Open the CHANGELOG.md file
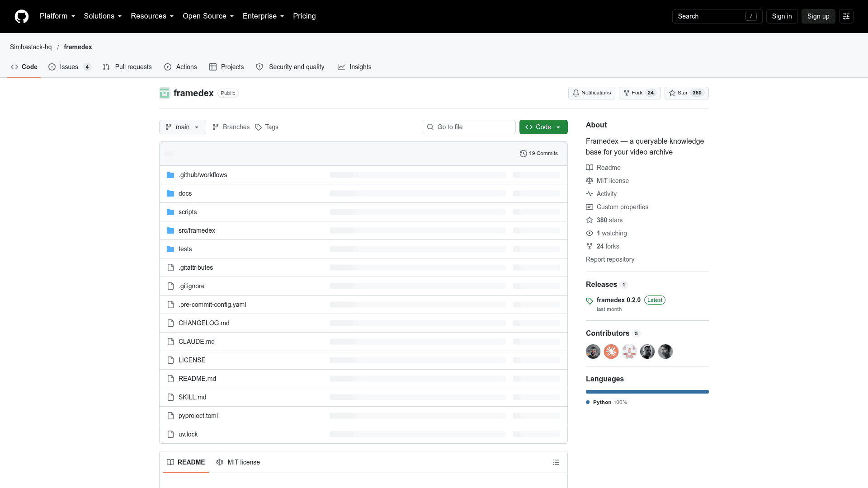Image resolution: width=868 pixels, height=488 pixels. click(x=204, y=323)
